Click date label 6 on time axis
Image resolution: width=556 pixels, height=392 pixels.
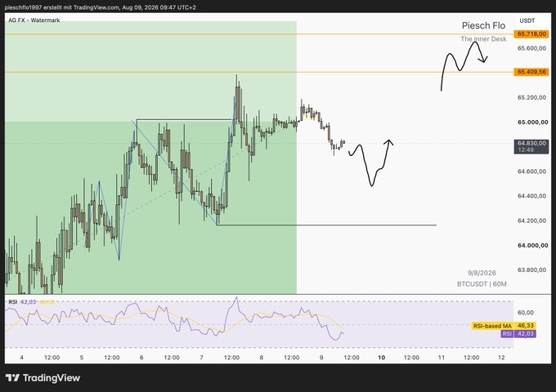click(141, 358)
